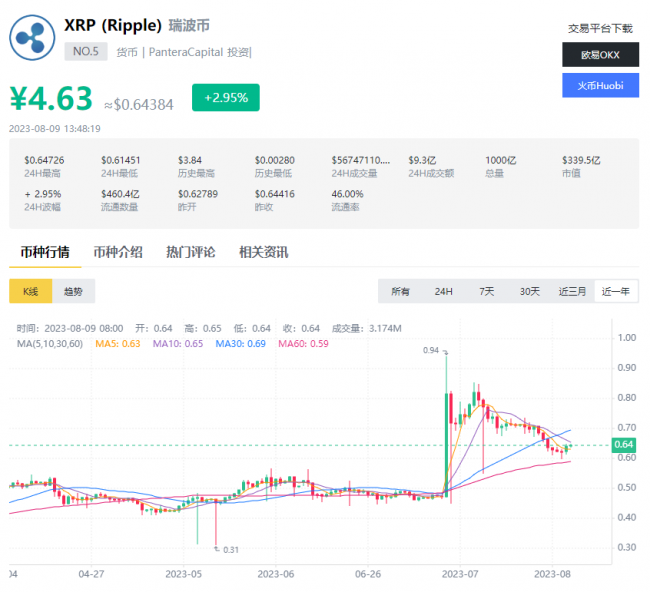Click the 昨收 value $0.64416
The width and height of the screenshot is (650, 592).
[x=274, y=194]
